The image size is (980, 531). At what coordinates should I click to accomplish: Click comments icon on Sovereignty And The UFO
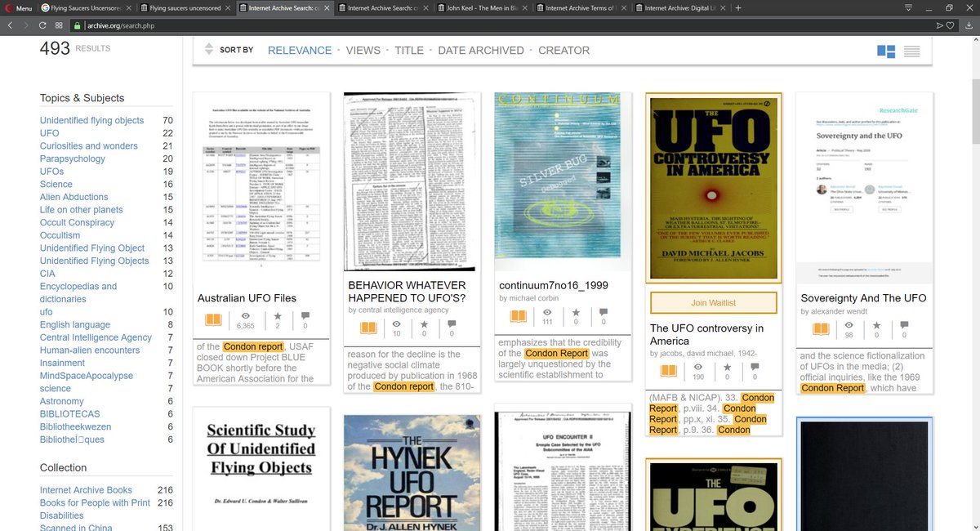(x=905, y=324)
